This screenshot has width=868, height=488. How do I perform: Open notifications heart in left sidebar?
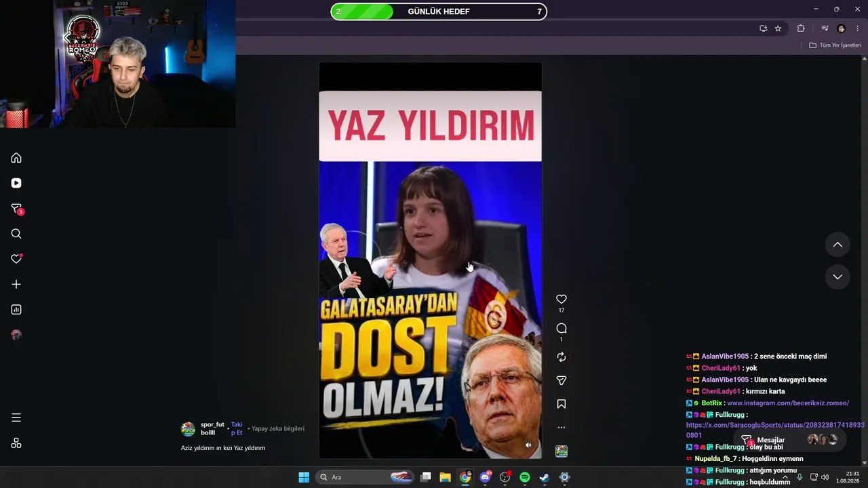(x=16, y=259)
